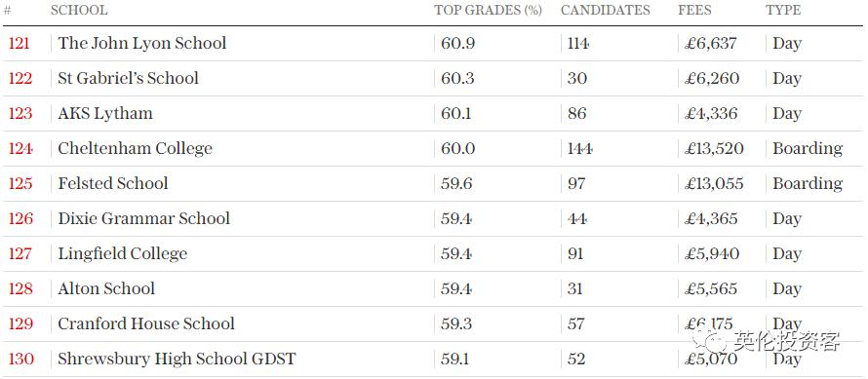The height and width of the screenshot is (379, 868).
Task: Open The John Lyon School entry
Action: pos(142,43)
